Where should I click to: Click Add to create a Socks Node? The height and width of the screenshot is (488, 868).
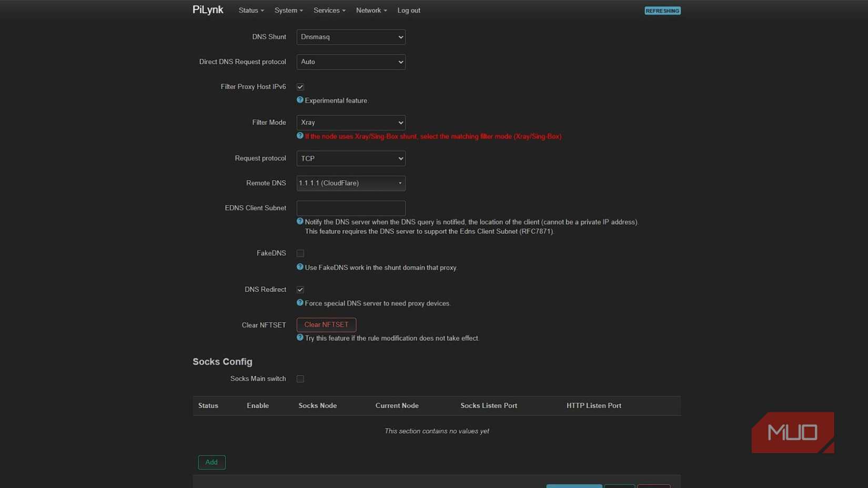(x=211, y=462)
